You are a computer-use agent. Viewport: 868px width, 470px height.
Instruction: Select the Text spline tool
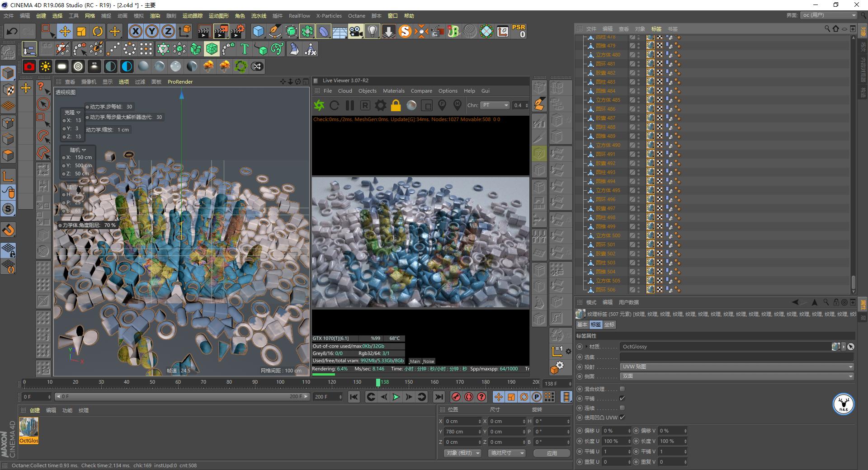(244, 49)
